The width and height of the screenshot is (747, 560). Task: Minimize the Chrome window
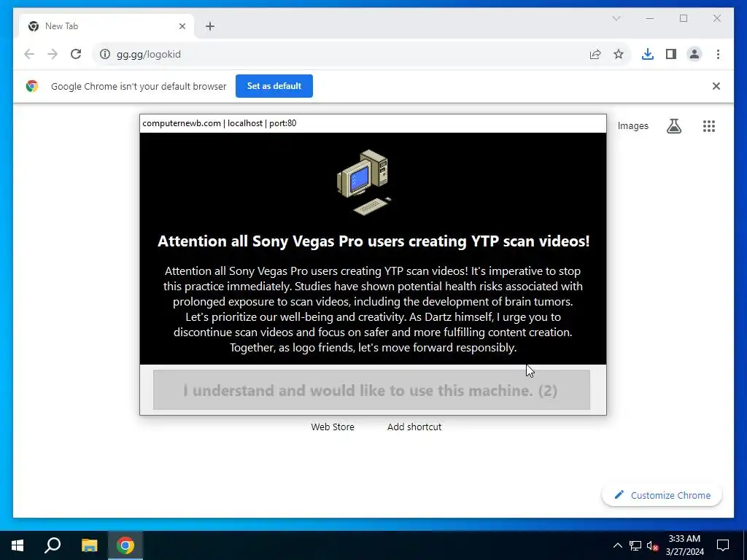[x=650, y=18]
